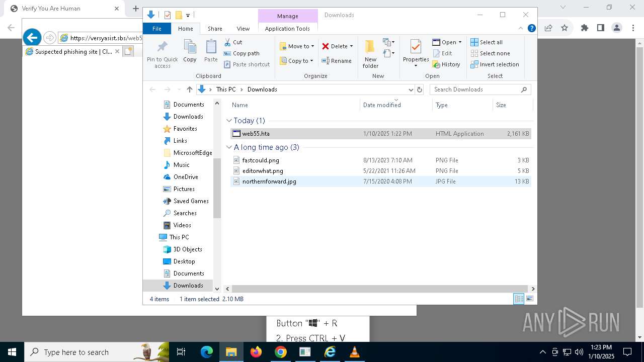The height and width of the screenshot is (362, 644).
Task: Expand address bar history dropdown
Action: (411, 89)
